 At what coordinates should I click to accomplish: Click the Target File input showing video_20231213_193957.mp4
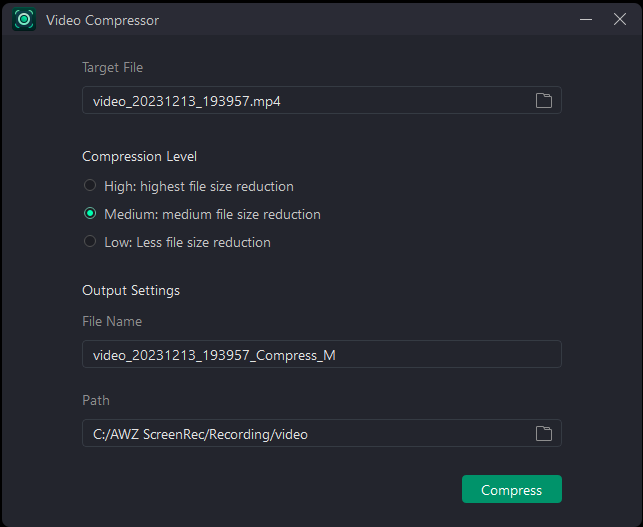[322, 100]
